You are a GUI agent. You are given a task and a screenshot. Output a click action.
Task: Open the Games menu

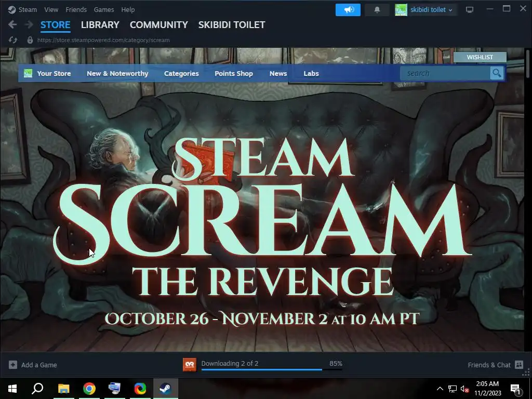(x=104, y=9)
